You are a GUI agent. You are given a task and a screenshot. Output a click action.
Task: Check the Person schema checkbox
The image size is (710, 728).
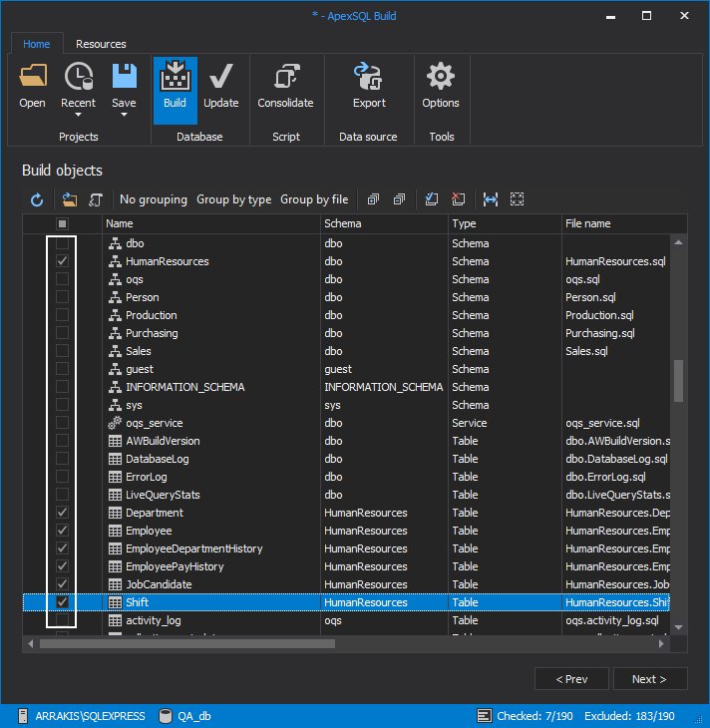tap(62, 297)
